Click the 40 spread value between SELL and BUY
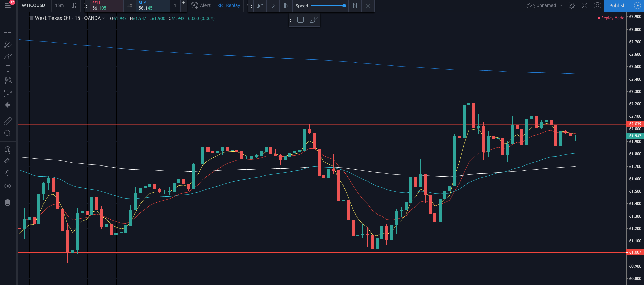The width and height of the screenshot is (644, 285). [130, 6]
